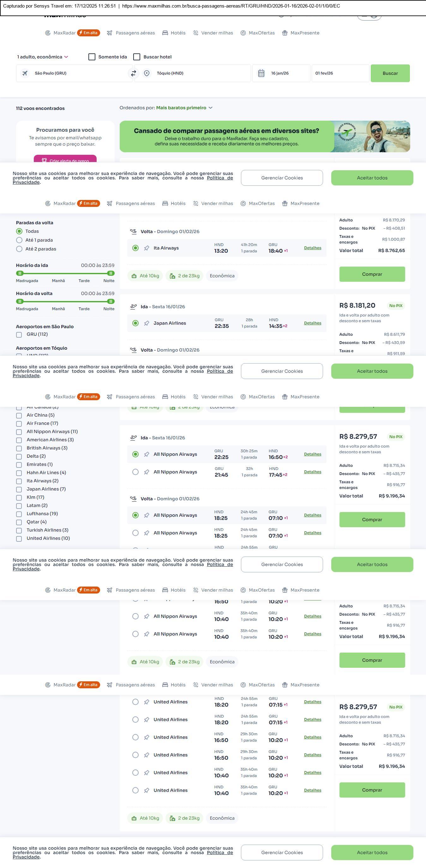Swap origin and destination airports
This screenshot has height=868, width=426.
click(x=134, y=73)
